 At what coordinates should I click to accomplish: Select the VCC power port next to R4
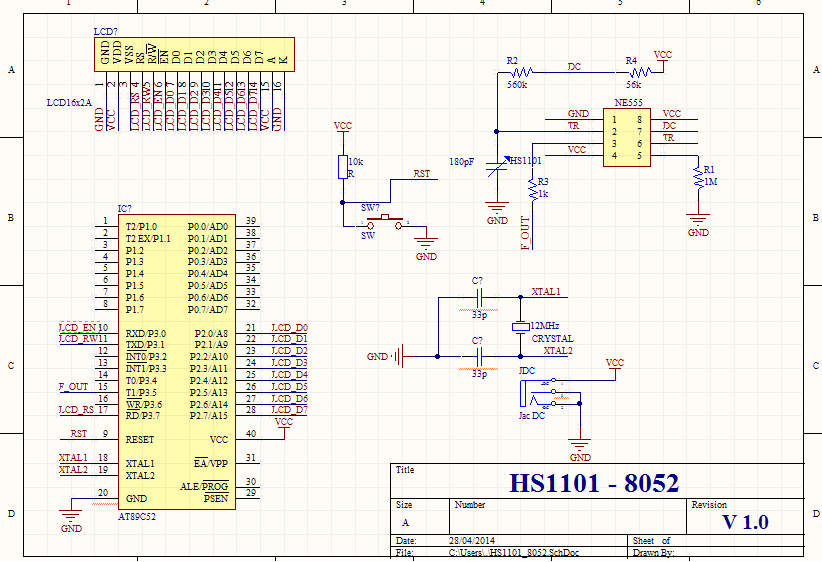pyautogui.click(x=662, y=58)
